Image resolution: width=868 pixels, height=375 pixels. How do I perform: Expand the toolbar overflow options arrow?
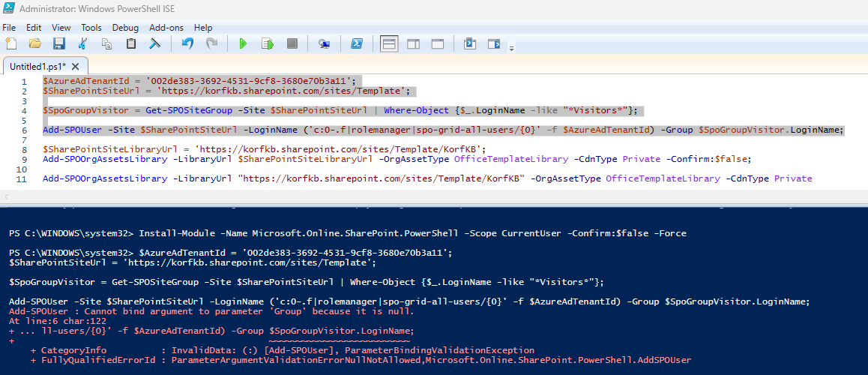(511, 49)
